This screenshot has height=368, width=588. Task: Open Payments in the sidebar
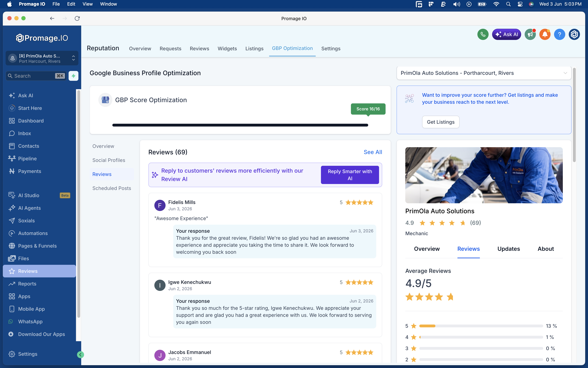[39, 171]
